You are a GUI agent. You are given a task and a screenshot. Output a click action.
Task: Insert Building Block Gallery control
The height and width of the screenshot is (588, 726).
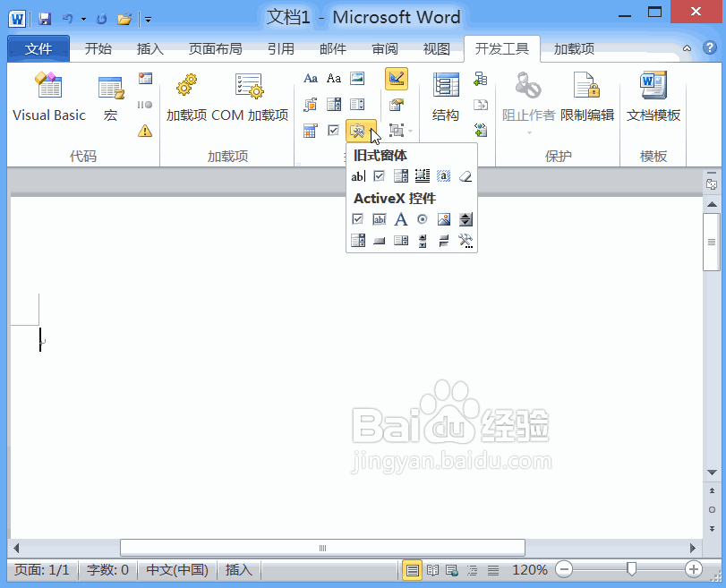click(311, 105)
